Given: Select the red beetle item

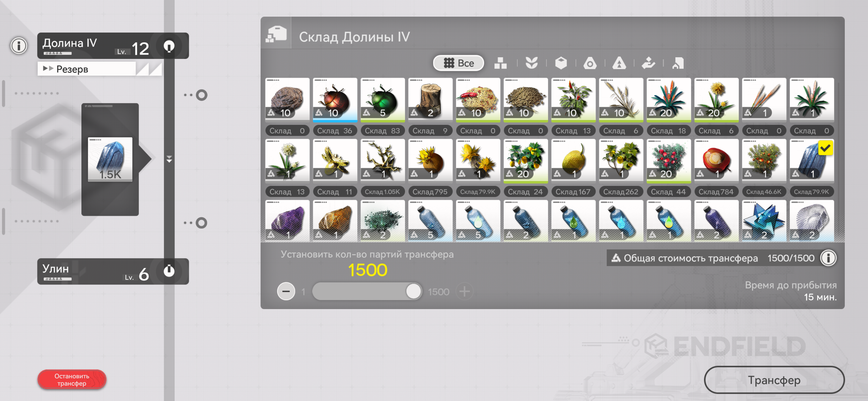Looking at the screenshot, I should tap(335, 100).
